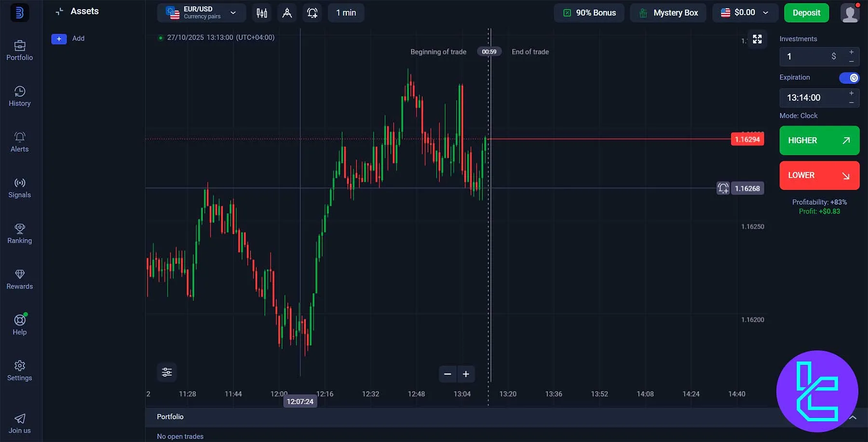The image size is (868, 442).
Task: Create a new alert with the bell-plus icon
Action: (x=312, y=13)
